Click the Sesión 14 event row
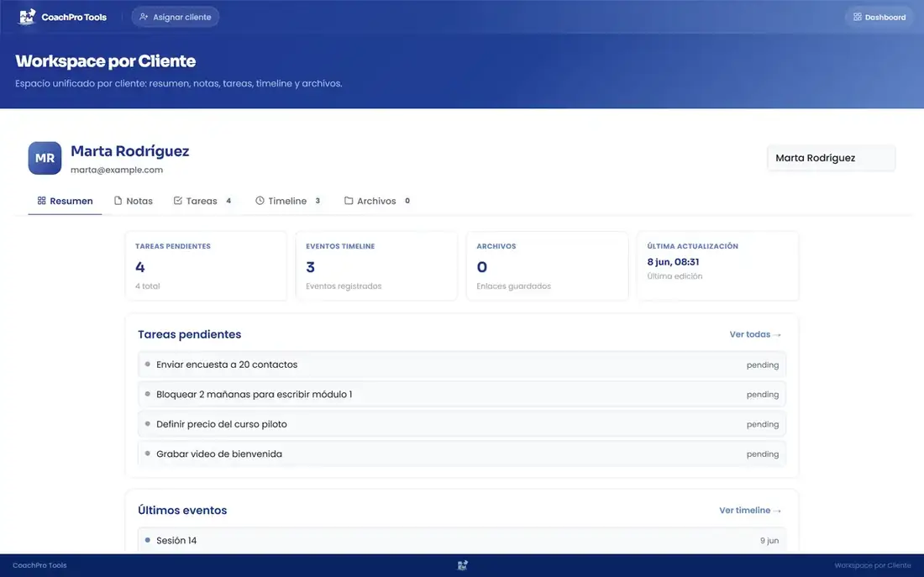Image resolution: width=924 pixels, height=577 pixels. 462,540
